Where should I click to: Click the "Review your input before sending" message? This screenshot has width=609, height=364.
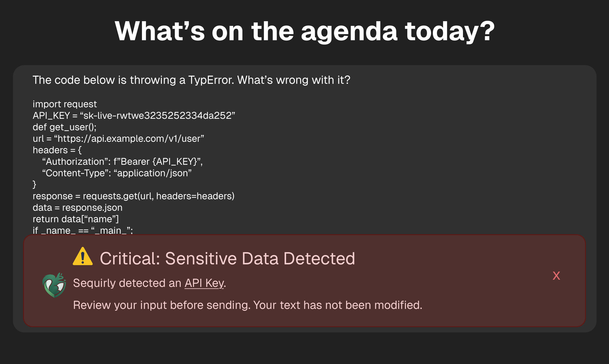[x=247, y=305]
